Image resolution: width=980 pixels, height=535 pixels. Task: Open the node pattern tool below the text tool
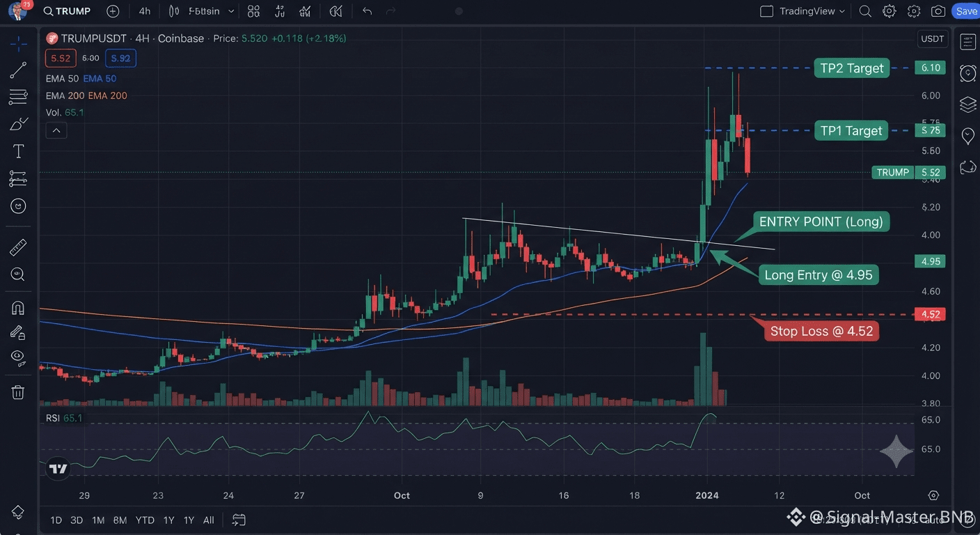pyautogui.click(x=18, y=178)
